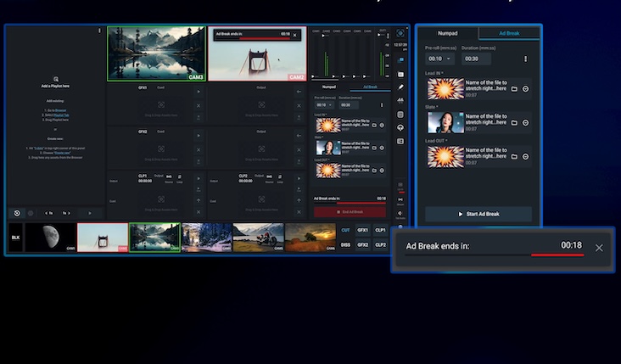
Task: Open the sidebar pencil edit tool
Action: (400, 87)
